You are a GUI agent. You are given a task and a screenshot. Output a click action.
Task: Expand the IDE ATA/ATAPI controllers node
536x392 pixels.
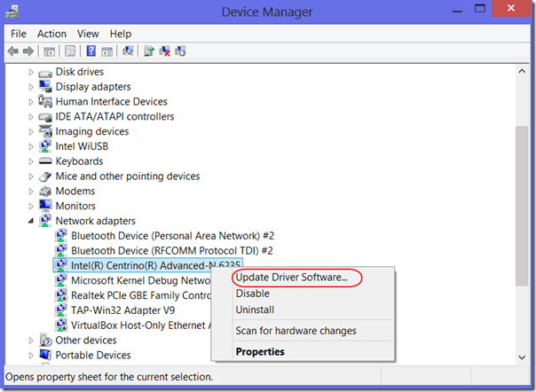(31, 117)
